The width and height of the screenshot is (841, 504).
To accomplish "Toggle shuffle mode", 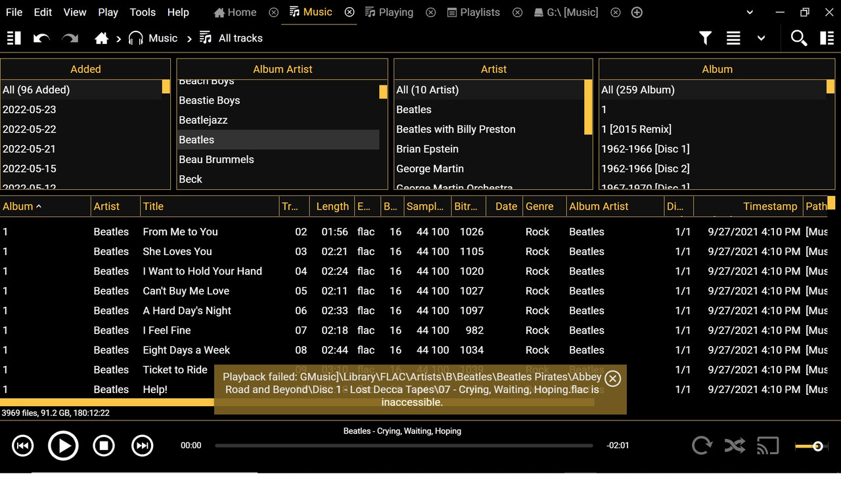I will [735, 446].
